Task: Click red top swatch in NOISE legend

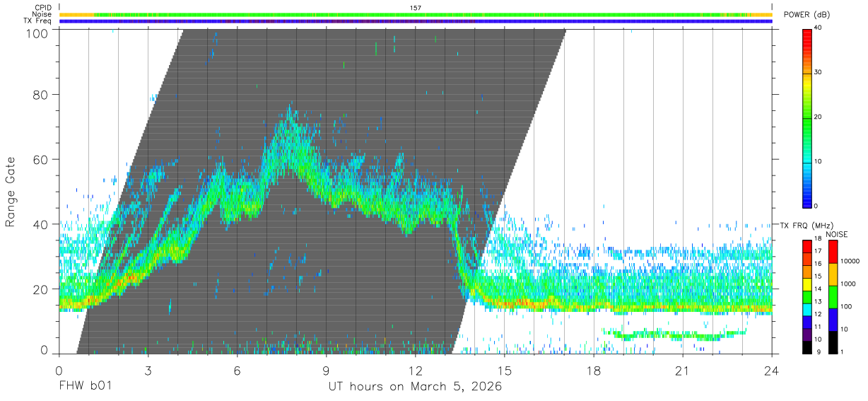Action: [833, 251]
